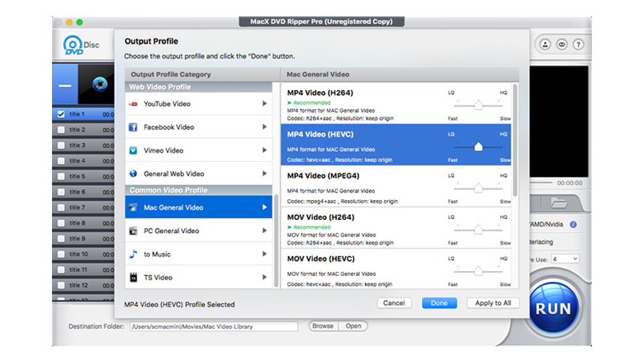
Task: Click the to Music note icon
Action: tap(133, 255)
